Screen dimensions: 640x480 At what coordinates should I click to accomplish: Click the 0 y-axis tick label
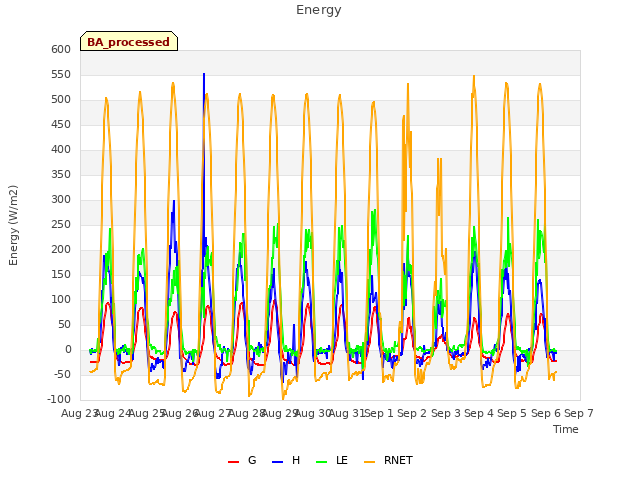click(68, 349)
